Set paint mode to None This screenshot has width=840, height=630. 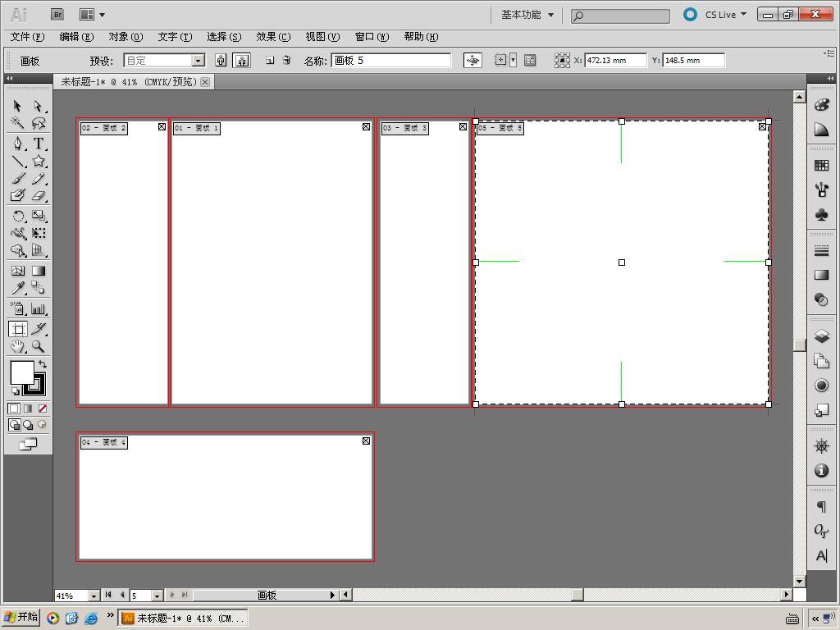pos(43,409)
